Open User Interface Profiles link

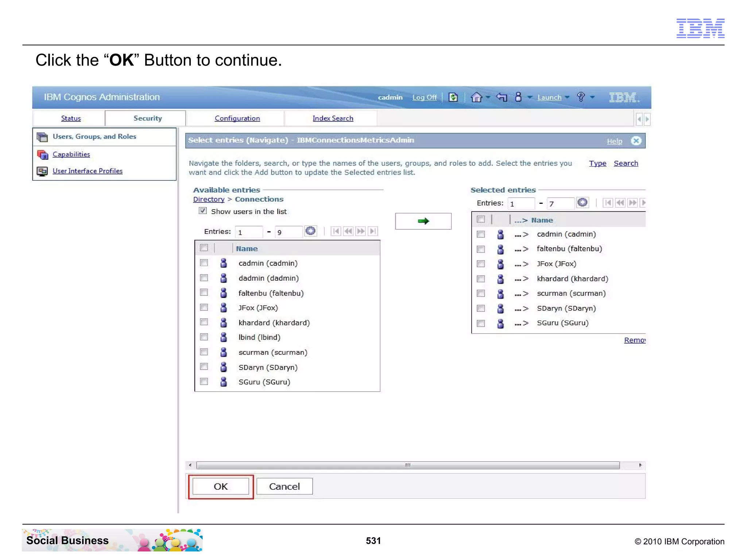coord(88,171)
